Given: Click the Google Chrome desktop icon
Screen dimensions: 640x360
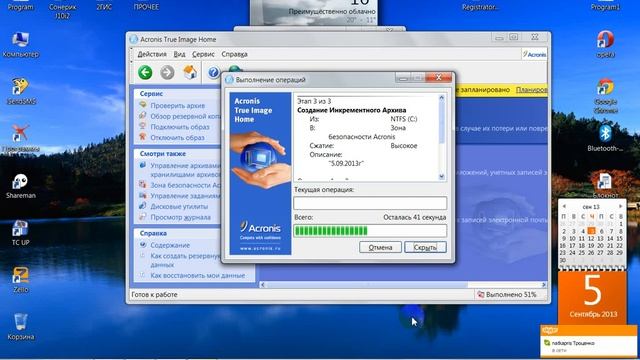Looking at the screenshot, I should (x=606, y=96).
